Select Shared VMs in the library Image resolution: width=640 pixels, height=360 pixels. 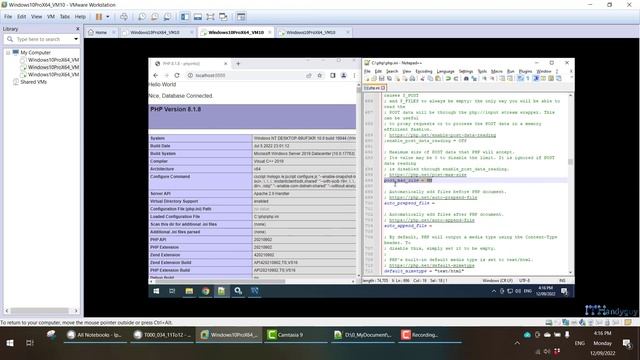(33, 82)
